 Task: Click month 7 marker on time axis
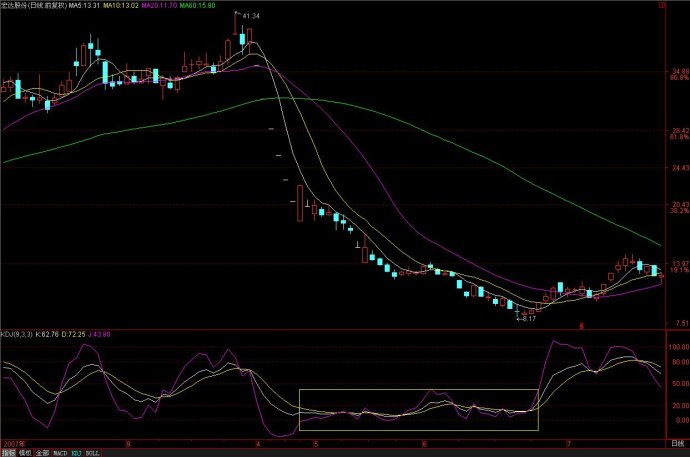point(567,441)
